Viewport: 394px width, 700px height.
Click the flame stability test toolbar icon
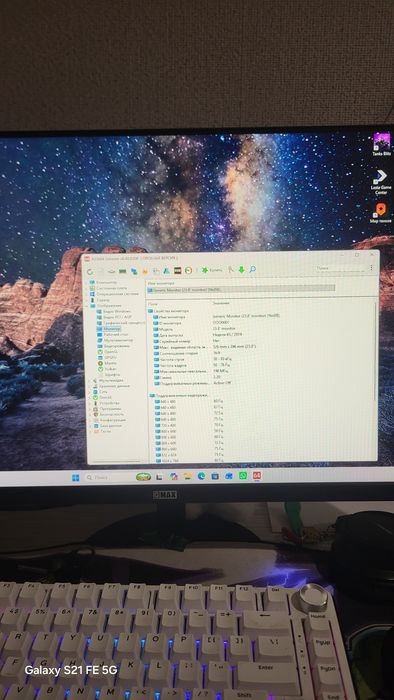(x=145, y=271)
